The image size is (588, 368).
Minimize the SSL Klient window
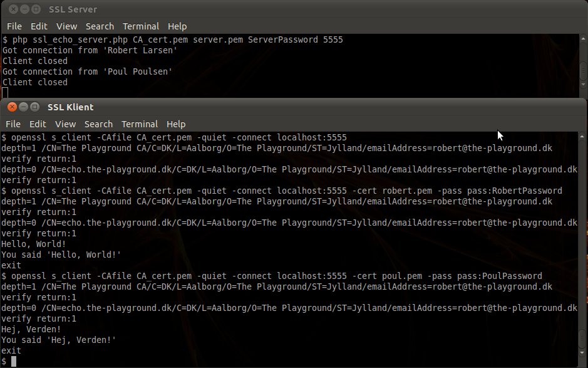coord(23,107)
